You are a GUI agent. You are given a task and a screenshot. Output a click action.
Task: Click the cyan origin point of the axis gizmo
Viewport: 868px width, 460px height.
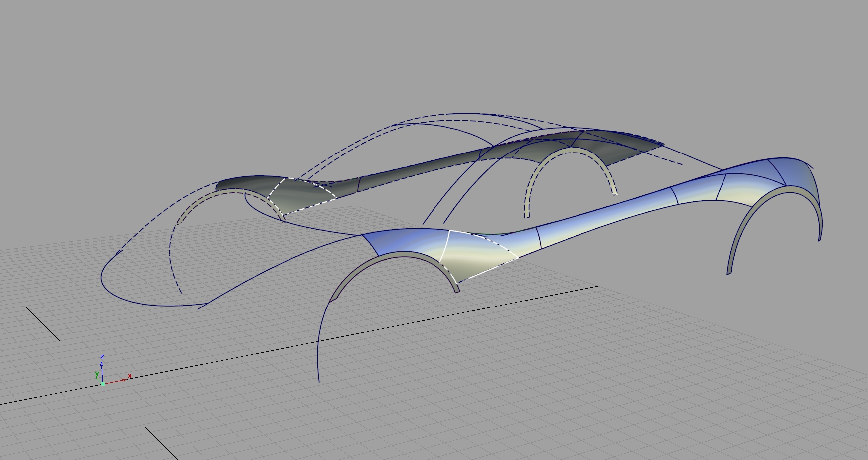pyautogui.click(x=103, y=384)
